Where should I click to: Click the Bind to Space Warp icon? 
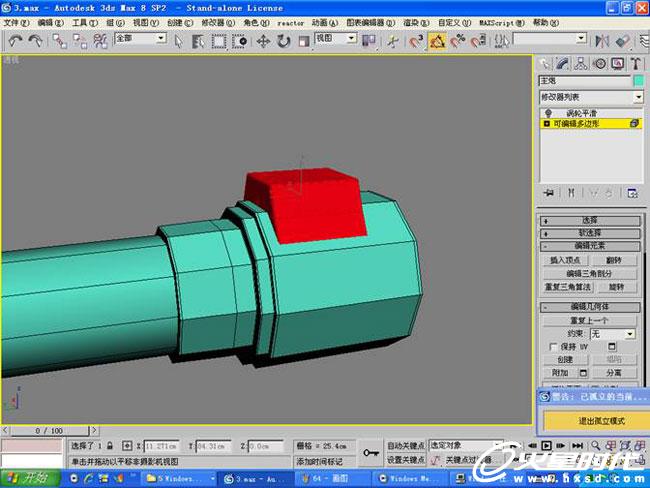tap(100, 41)
